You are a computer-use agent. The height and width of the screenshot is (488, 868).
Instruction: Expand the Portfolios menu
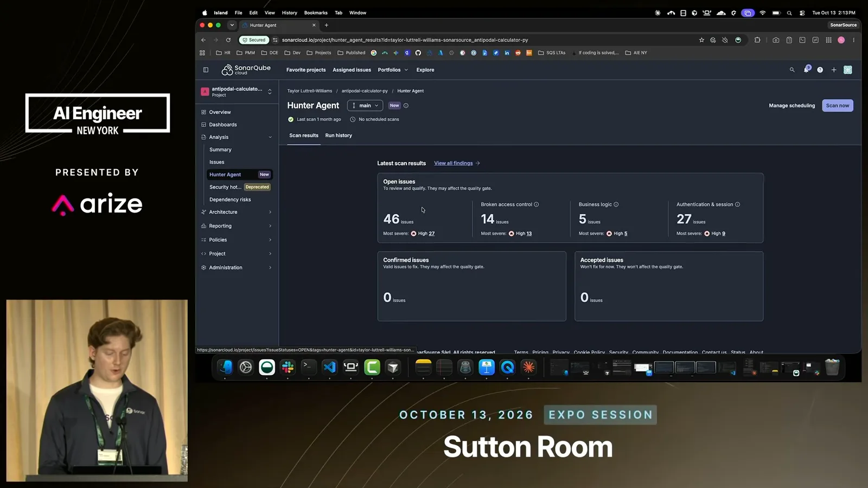point(393,70)
